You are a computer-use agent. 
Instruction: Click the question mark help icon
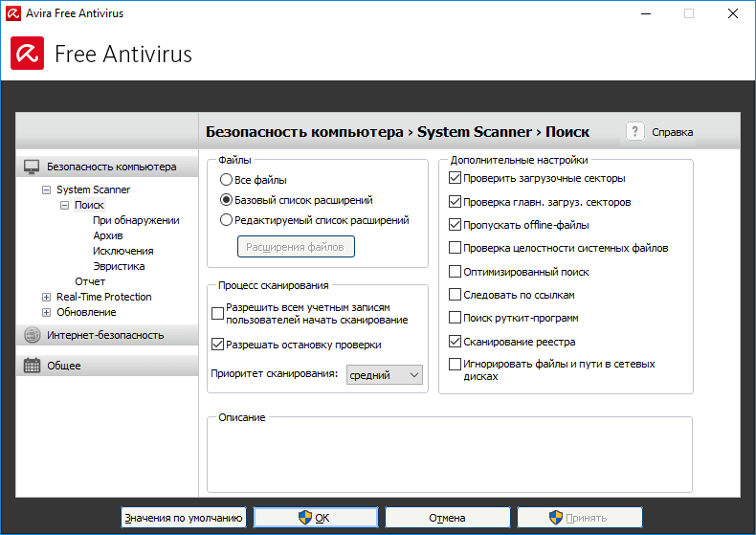tap(635, 131)
